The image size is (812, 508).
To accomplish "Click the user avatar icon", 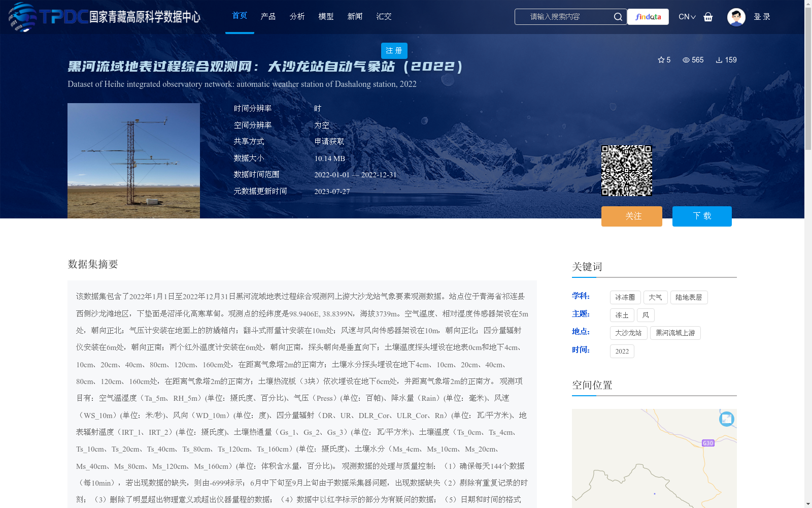I will [x=736, y=17].
